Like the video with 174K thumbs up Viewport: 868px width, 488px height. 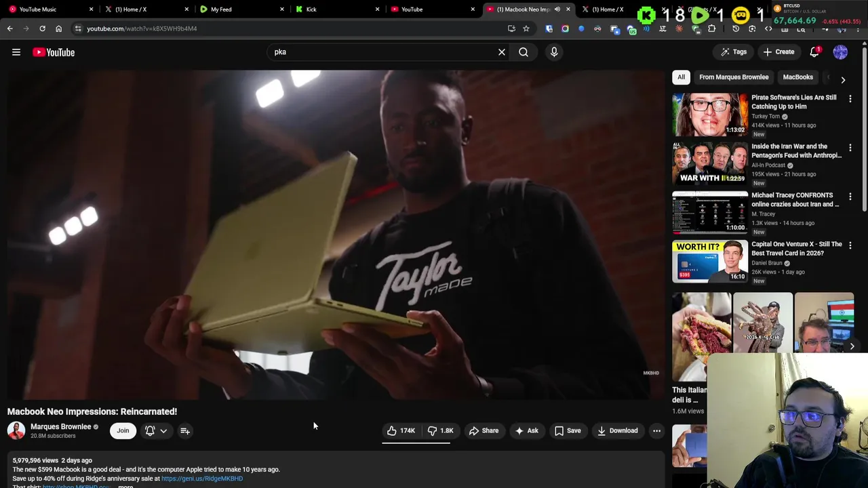[401, 430]
